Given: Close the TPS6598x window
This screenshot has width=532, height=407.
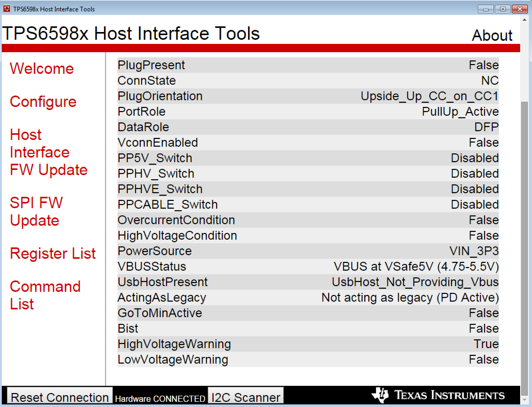Looking at the screenshot, I should [x=520, y=9].
